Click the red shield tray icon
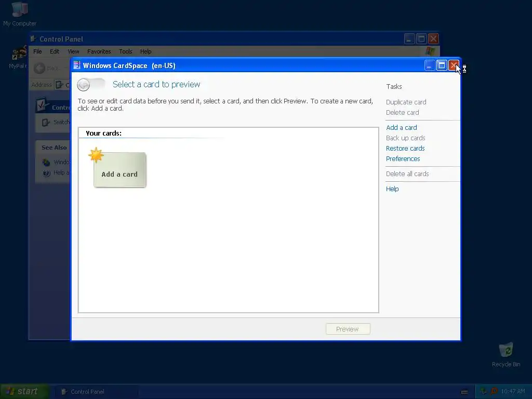The image size is (532, 399). pos(495,391)
